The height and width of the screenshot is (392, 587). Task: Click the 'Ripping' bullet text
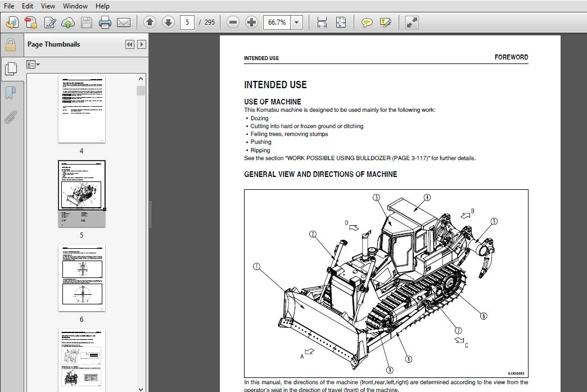tap(260, 151)
